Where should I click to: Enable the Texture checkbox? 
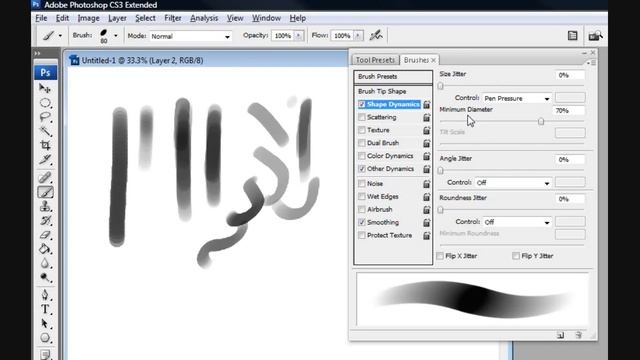pos(362,130)
